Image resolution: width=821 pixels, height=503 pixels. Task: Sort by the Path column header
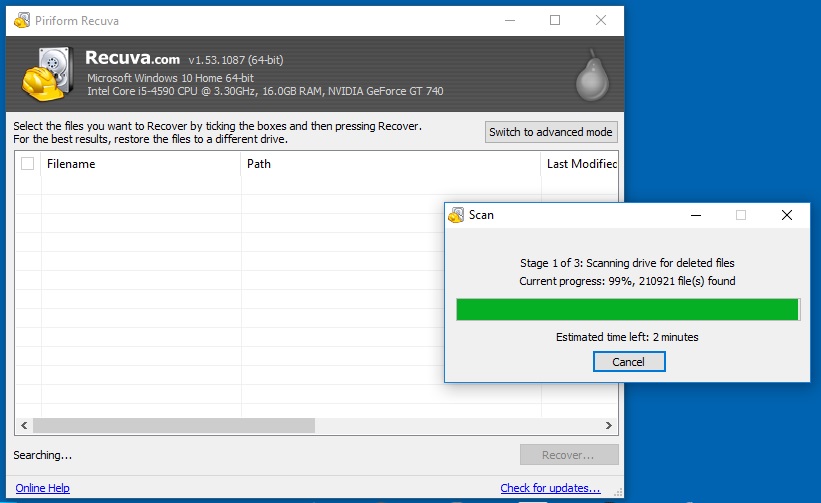(x=390, y=164)
